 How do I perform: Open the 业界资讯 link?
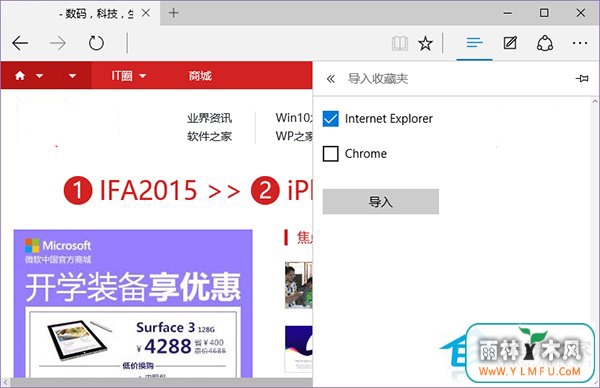[x=209, y=118]
